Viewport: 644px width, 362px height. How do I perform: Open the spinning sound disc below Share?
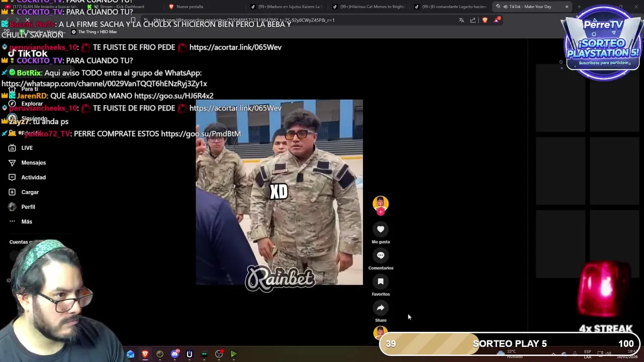point(380,332)
